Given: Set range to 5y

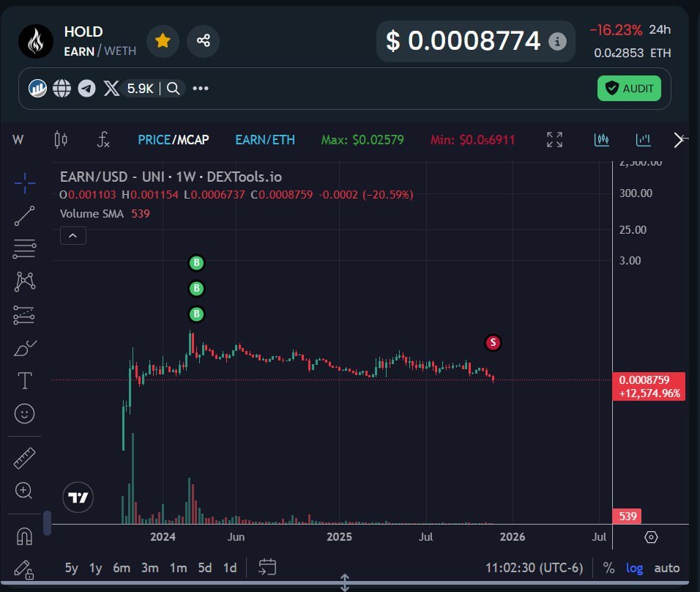Looking at the screenshot, I should [x=72, y=568].
